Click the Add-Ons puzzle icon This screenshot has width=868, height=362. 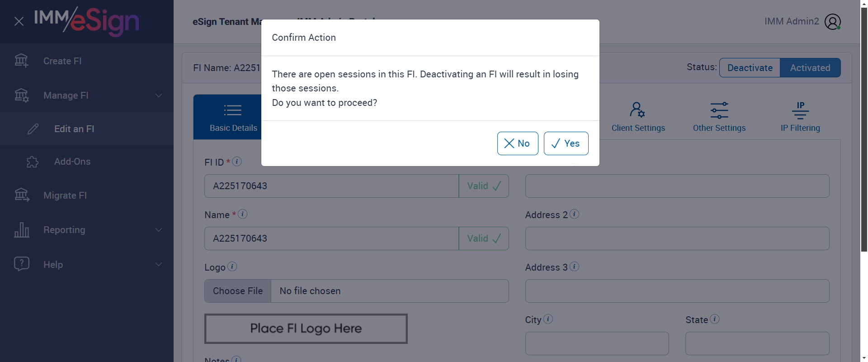click(x=33, y=162)
